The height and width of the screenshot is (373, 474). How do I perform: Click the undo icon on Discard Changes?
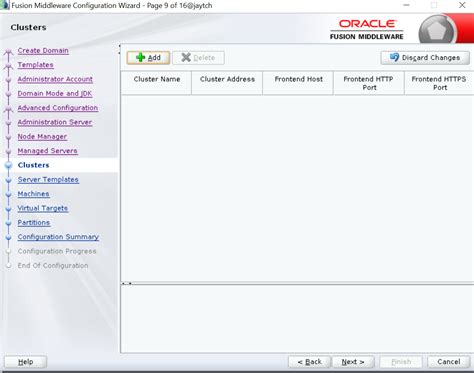[x=394, y=57]
